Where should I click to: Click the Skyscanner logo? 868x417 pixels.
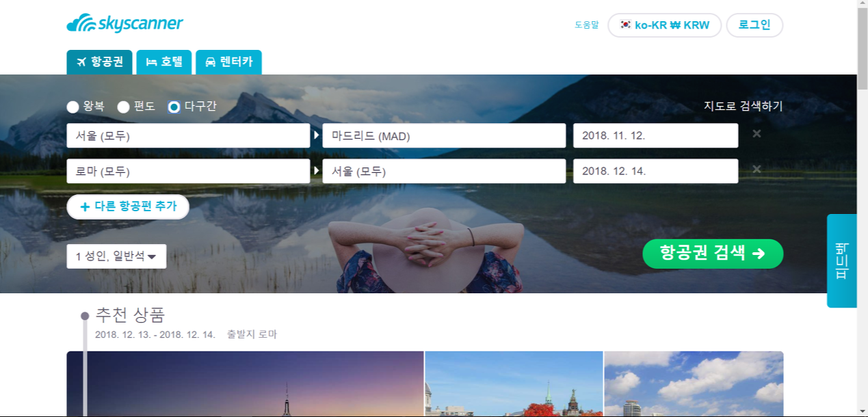click(x=125, y=24)
